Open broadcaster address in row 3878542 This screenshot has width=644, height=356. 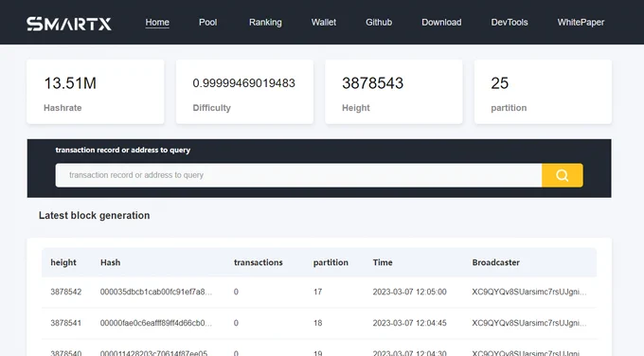[529, 292]
